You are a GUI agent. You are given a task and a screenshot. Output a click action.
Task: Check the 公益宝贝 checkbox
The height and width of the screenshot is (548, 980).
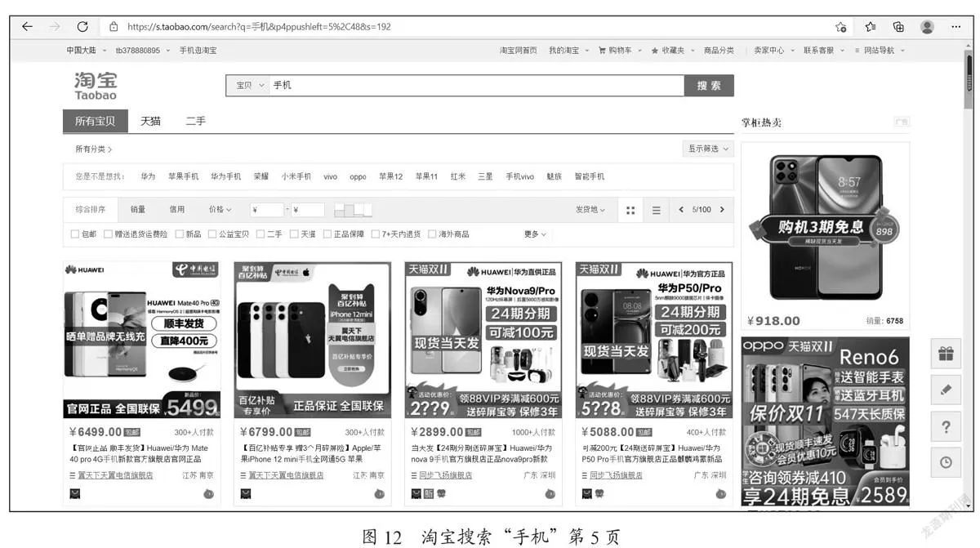click(212, 234)
